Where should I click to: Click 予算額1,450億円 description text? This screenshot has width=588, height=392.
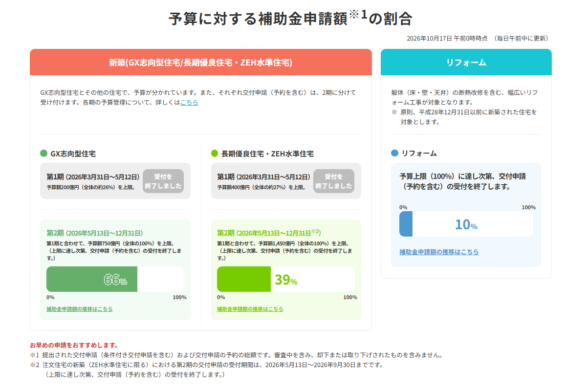coord(285,250)
